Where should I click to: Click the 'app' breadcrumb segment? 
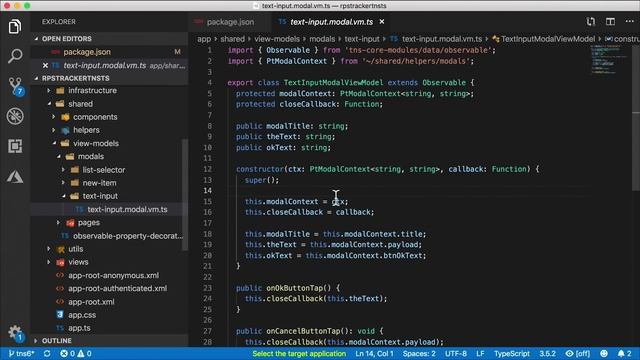pos(204,39)
